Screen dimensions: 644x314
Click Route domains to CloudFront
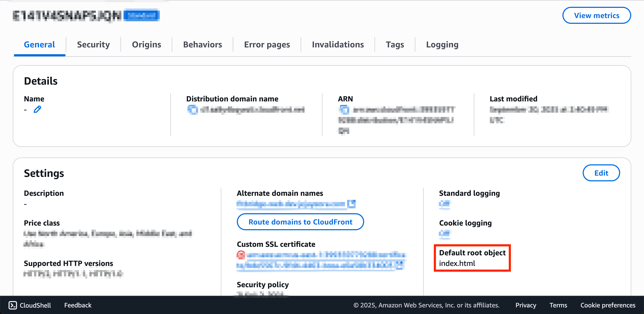(x=300, y=222)
